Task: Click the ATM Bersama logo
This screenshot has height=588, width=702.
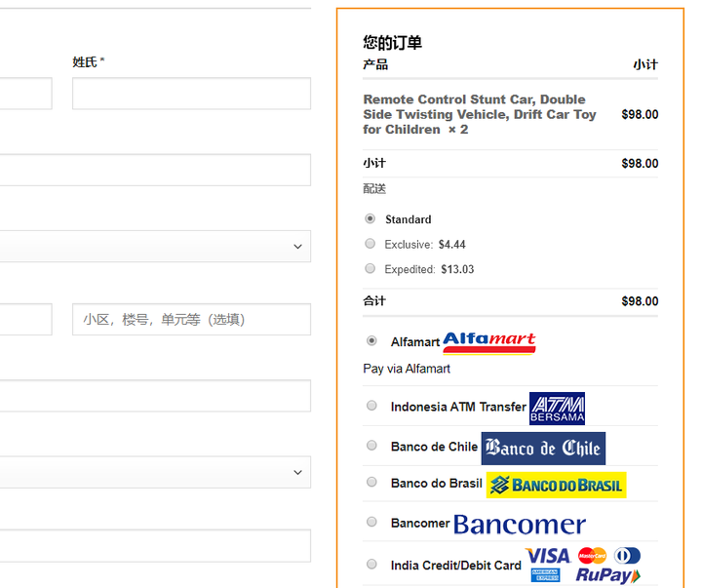Action: coord(557,409)
